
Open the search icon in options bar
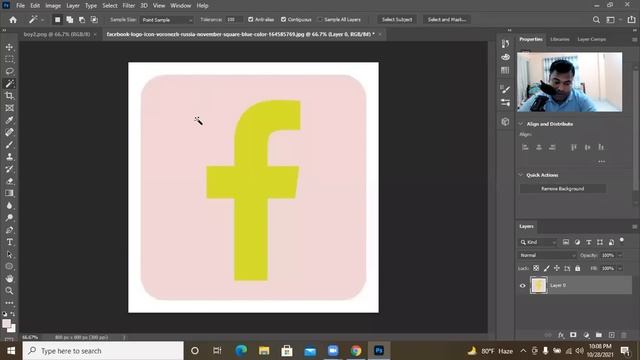click(x=596, y=20)
